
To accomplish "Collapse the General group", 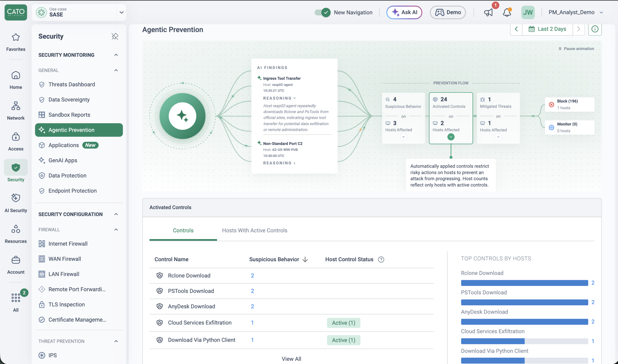I will 116,70.
